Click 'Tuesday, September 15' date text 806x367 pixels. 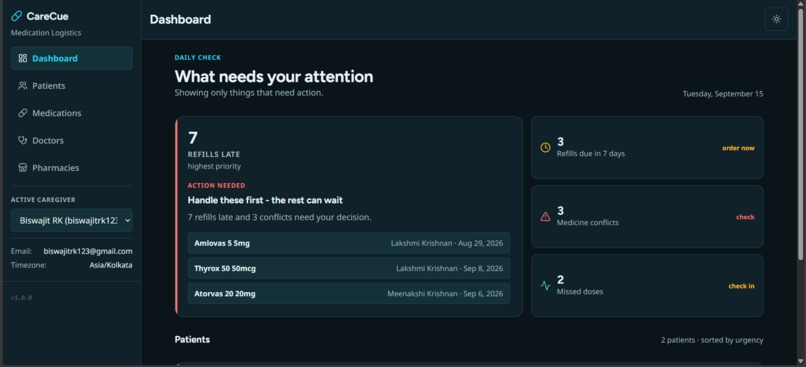coord(723,94)
